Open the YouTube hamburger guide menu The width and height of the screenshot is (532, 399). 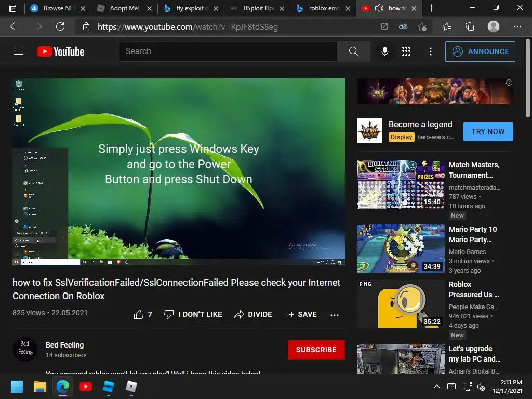[x=19, y=51]
